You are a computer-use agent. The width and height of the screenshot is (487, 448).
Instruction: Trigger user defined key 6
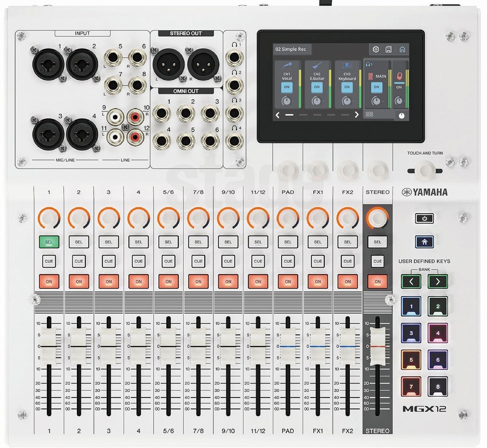[x=438, y=360]
